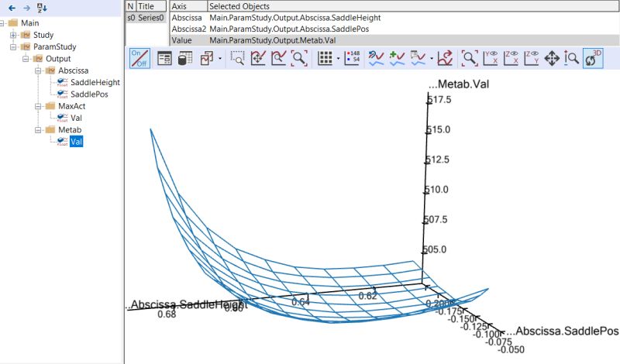This screenshot has height=364, width=620.
Task: Select the Abscissa SaddleHeight axis row
Action: [394, 18]
